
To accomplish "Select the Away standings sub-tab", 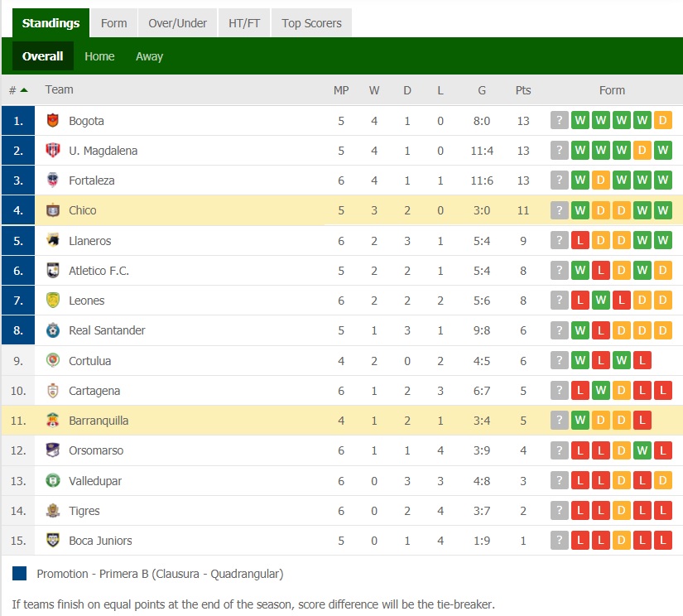I will [x=149, y=56].
